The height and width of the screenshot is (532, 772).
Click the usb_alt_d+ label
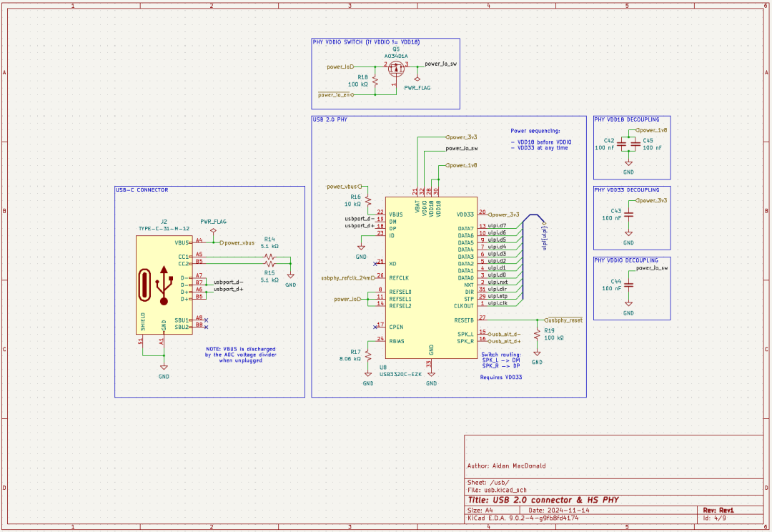pos(505,341)
